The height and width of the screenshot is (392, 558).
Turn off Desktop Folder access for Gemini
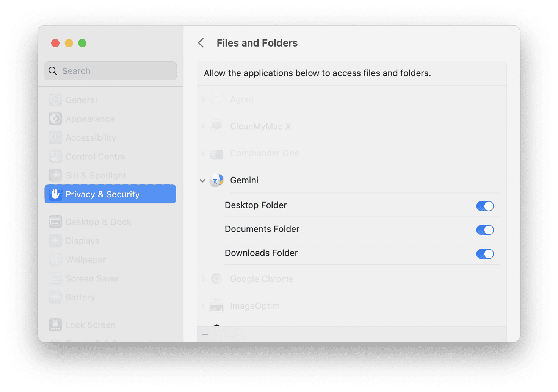pos(485,206)
